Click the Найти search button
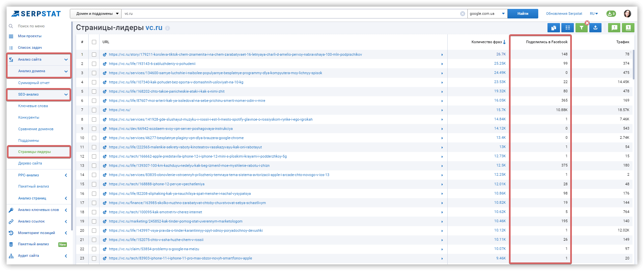 pos(523,14)
